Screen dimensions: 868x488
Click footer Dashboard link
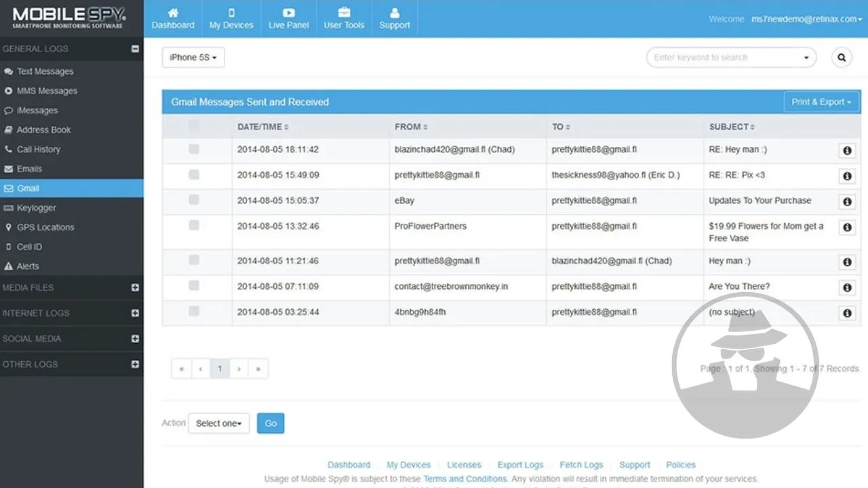pyautogui.click(x=349, y=465)
